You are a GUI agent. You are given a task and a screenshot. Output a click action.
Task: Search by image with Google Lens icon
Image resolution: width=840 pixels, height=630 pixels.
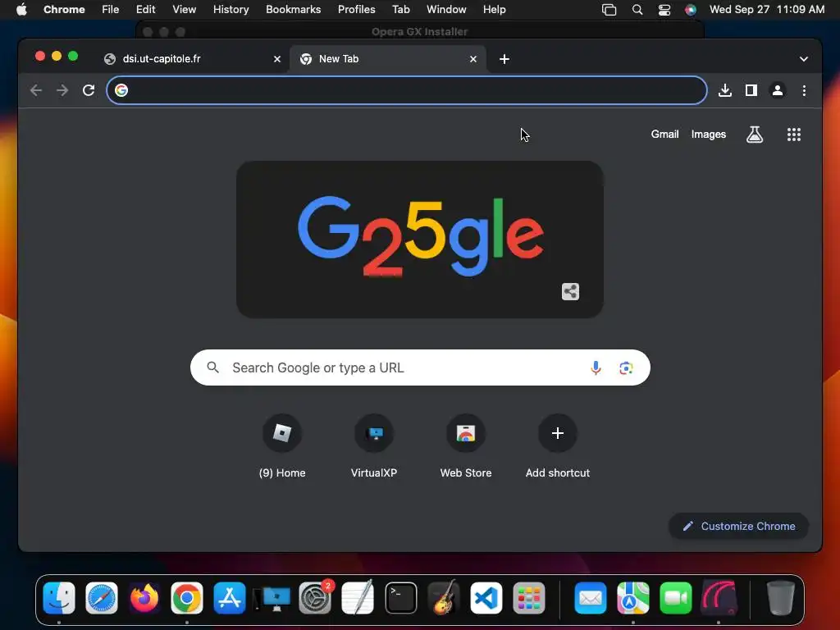point(626,367)
